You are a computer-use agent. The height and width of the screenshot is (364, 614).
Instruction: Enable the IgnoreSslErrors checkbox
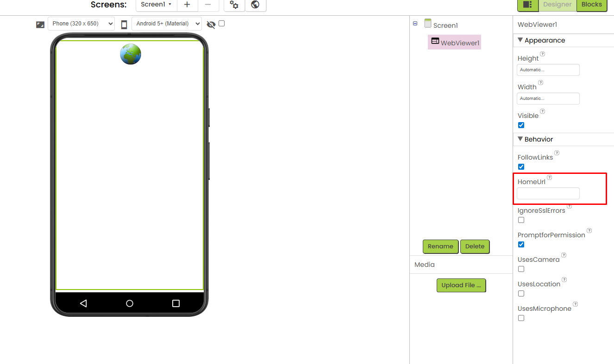pyautogui.click(x=521, y=220)
